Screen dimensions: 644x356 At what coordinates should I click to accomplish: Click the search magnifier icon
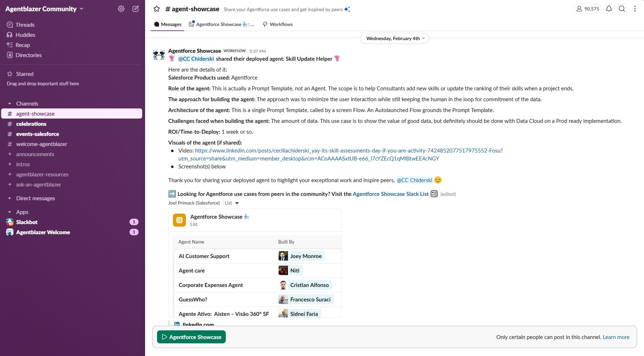(622, 9)
